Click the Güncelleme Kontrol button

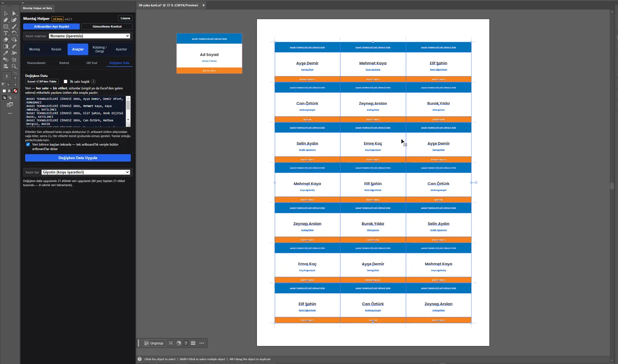click(107, 27)
